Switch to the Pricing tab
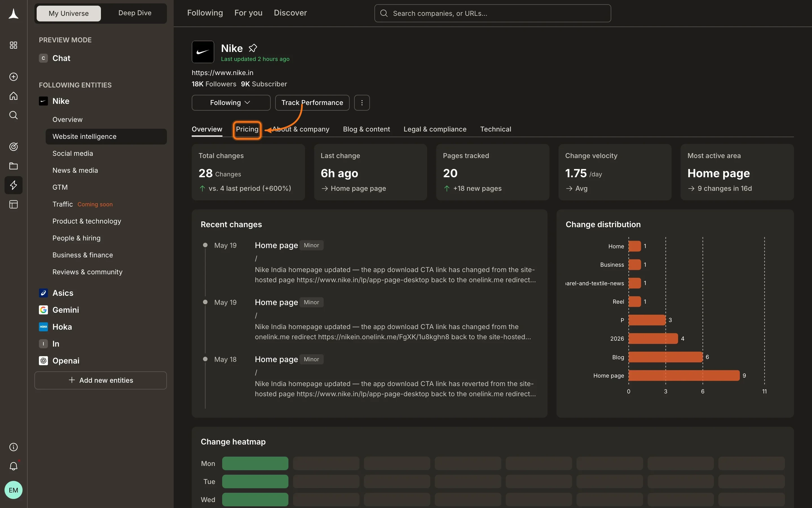Image resolution: width=812 pixels, height=508 pixels. click(247, 129)
